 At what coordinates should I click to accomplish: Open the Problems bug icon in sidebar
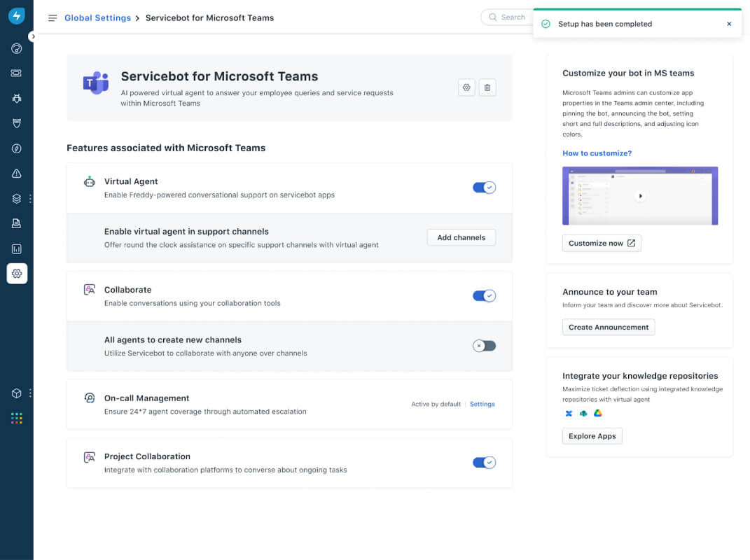[17, 99]
